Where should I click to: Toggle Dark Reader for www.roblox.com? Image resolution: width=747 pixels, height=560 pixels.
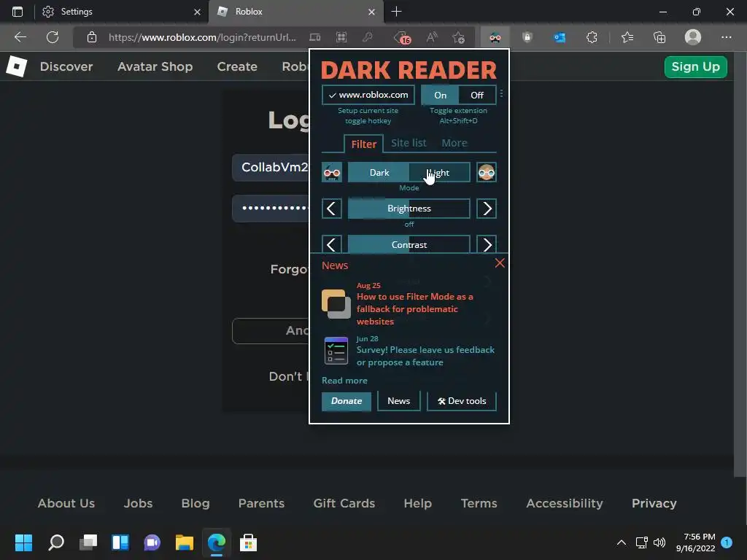[368, 95]
